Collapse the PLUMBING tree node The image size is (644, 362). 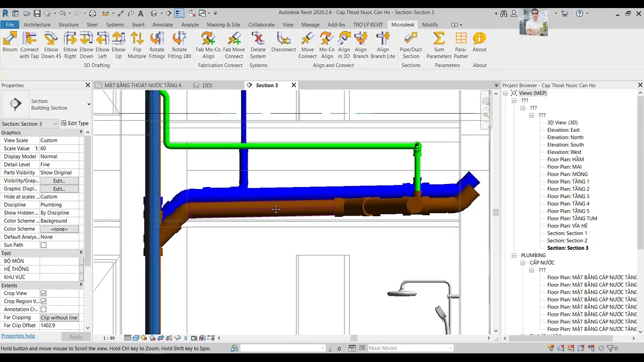pos(514,255)
